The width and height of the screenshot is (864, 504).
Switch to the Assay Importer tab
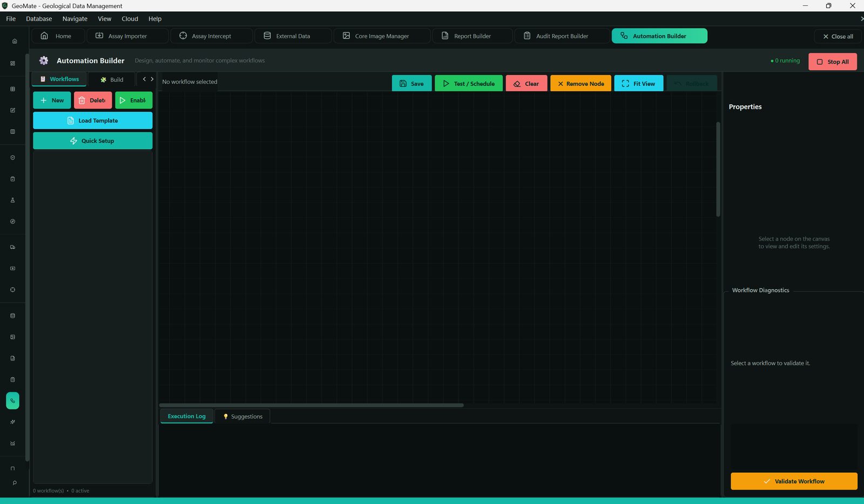click(x=127, y=36)
